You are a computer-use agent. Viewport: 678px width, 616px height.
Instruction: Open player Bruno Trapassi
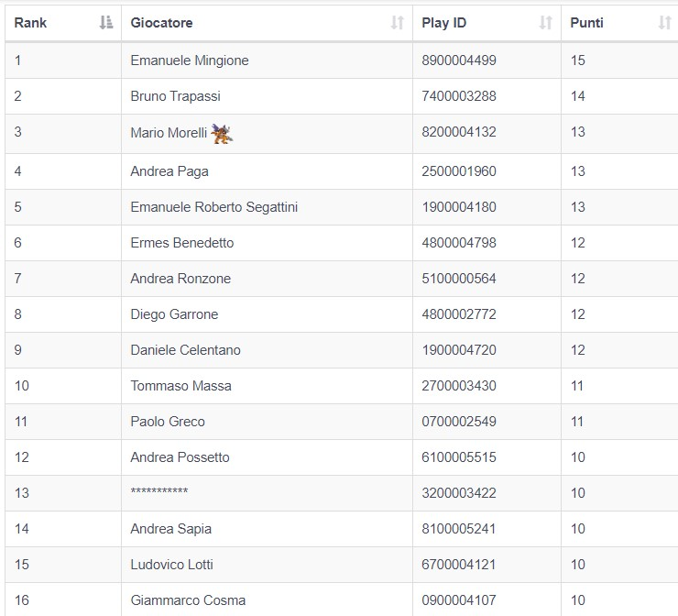point(176,96)
